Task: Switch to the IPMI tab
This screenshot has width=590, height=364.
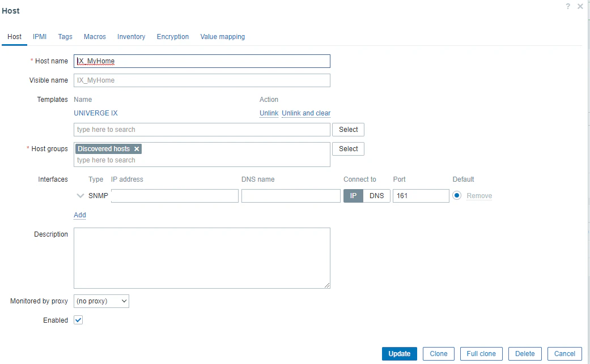Action: (x=40, y=37)
